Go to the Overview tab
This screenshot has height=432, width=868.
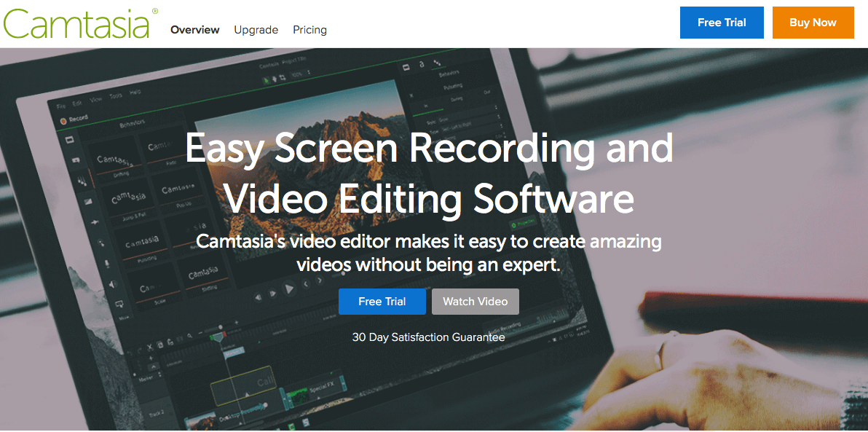point(194,30)
